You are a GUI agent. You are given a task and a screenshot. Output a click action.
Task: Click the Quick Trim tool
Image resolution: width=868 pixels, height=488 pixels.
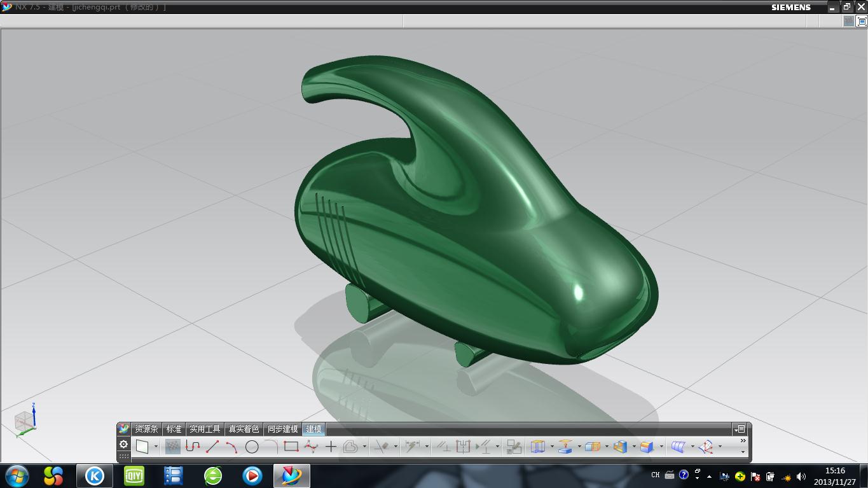click(382, 447)
